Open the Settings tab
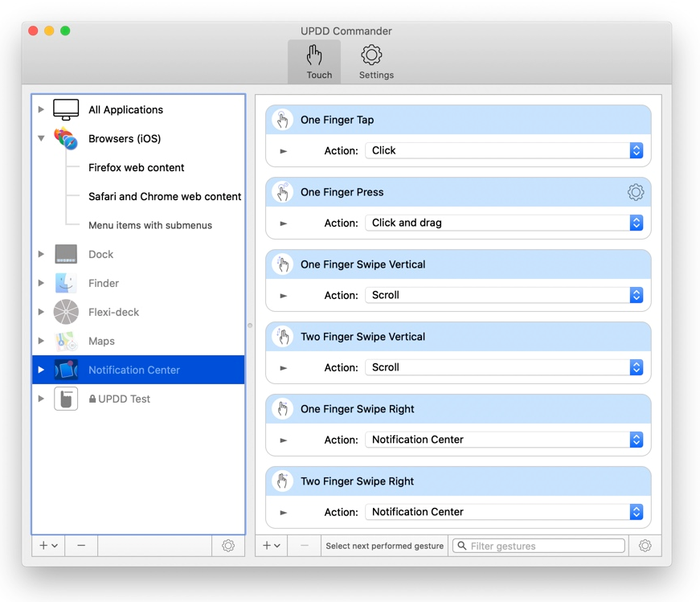Image resolution: width=700 pixels, height=602 pixels. tap(376, 62)
